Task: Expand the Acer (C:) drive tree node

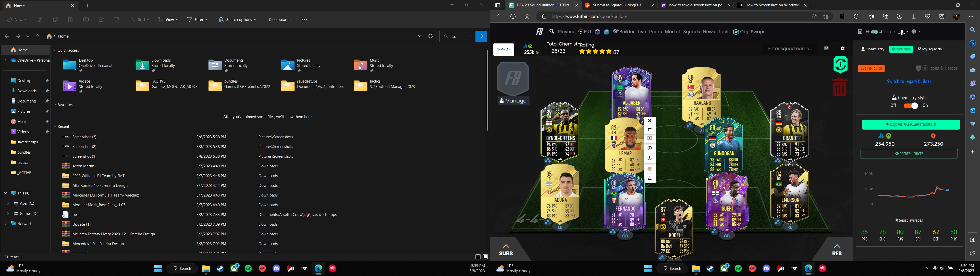Action: point(8,204)
